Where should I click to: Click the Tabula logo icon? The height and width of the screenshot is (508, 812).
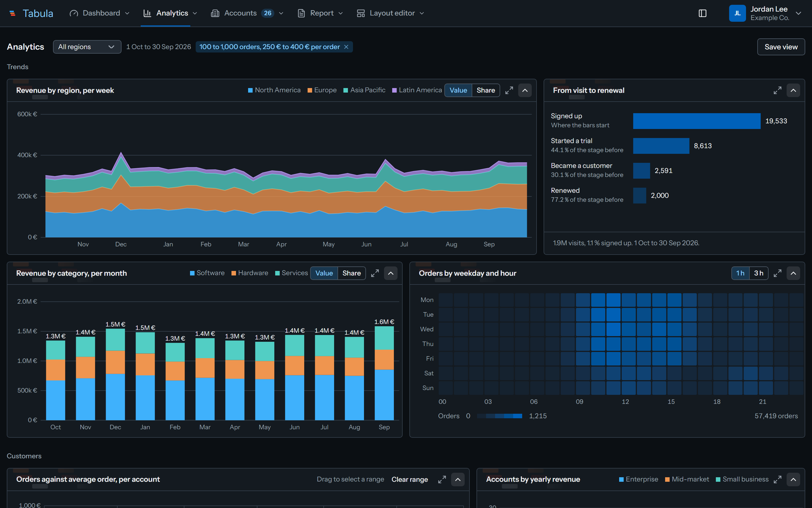[12, 13]
